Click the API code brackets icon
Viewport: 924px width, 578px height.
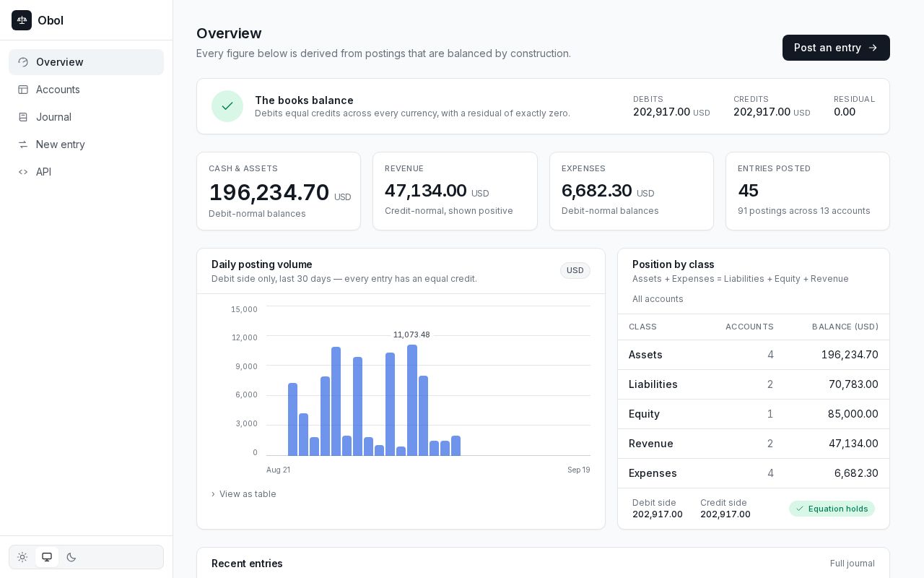pyautogui.click(x=23, y=172)
